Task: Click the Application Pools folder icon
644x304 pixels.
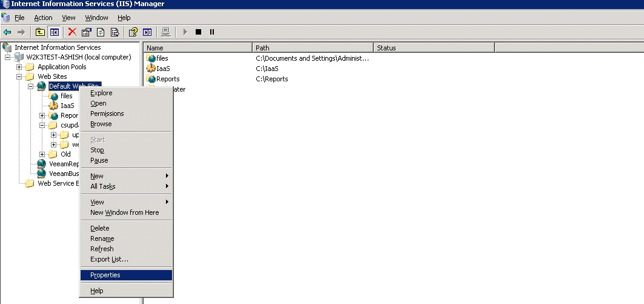Action: pyautogui.click(x=30, y=67)
